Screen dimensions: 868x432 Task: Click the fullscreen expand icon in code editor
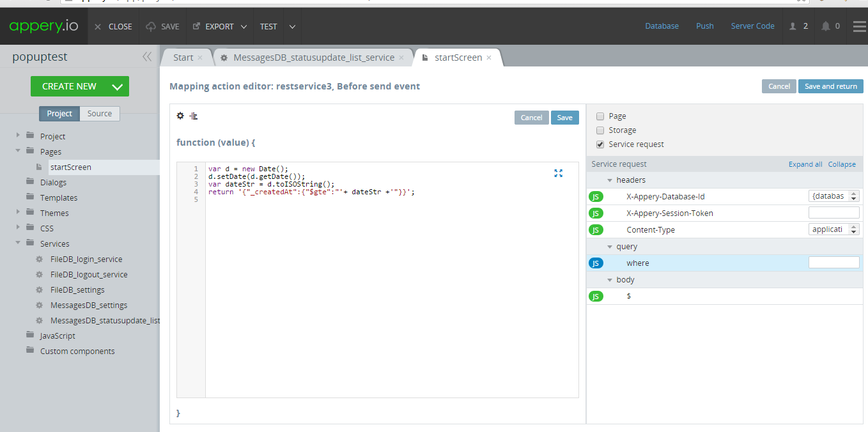558,173
